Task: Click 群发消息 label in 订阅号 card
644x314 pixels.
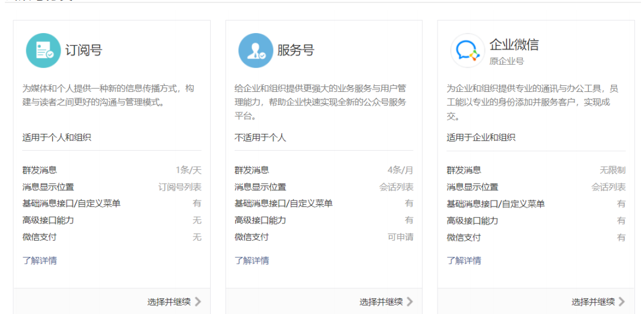Action: (40, 170)
